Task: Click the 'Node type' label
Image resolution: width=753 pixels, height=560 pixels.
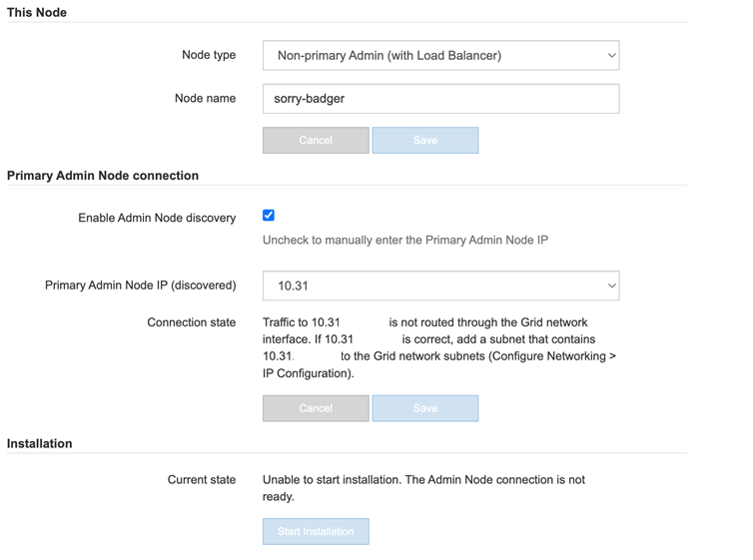Action: tap(209, 55)
